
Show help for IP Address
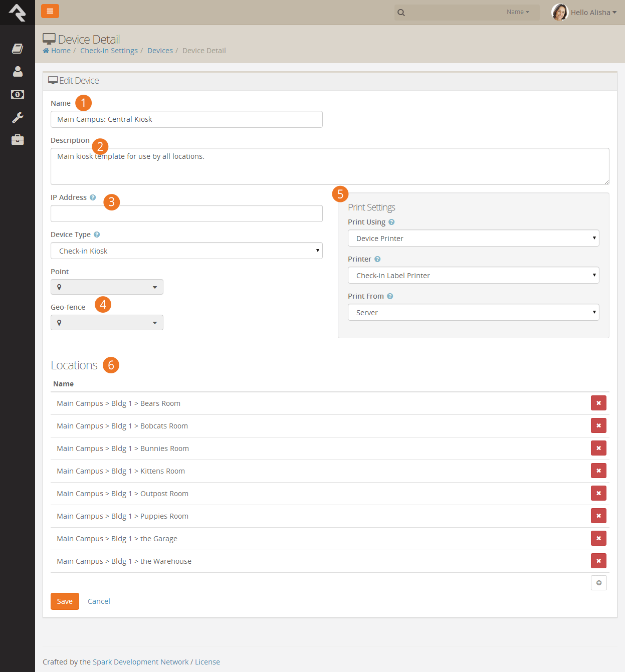coord(93,197)
